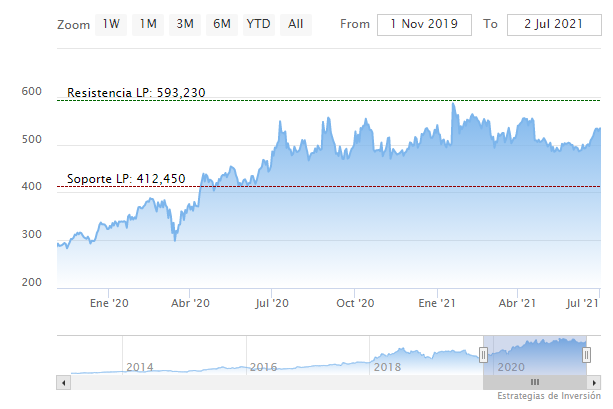The width and height of the screenshot is (613, 409).
Task: Edit the To date field
Action: (x=553, y=24)
